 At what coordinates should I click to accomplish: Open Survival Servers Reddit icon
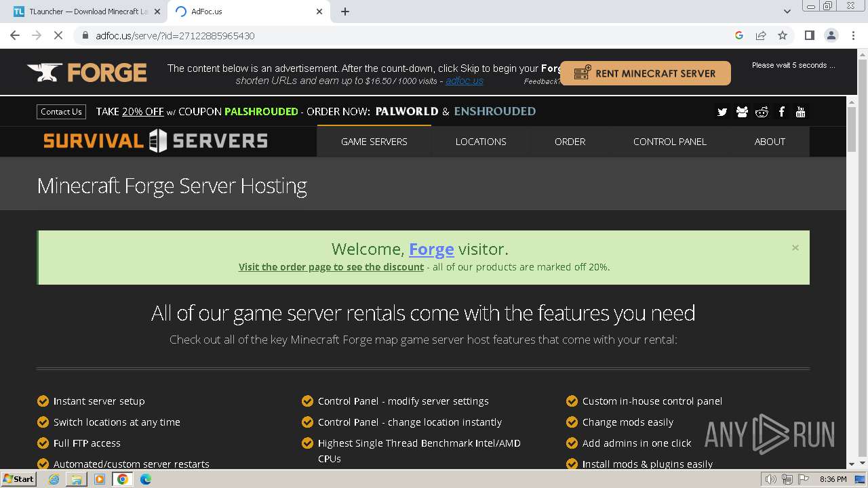(762, 112)
